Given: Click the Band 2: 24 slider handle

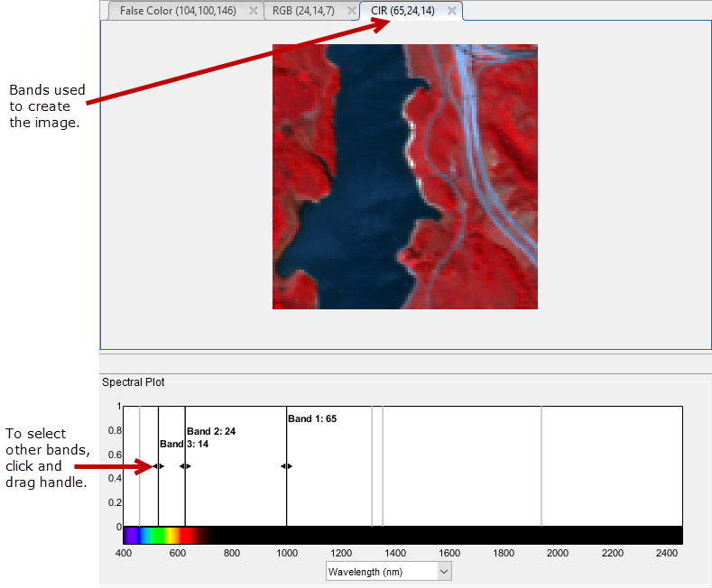Looking at the screenshot, I should pyautogui.click(x=185, y=466).
